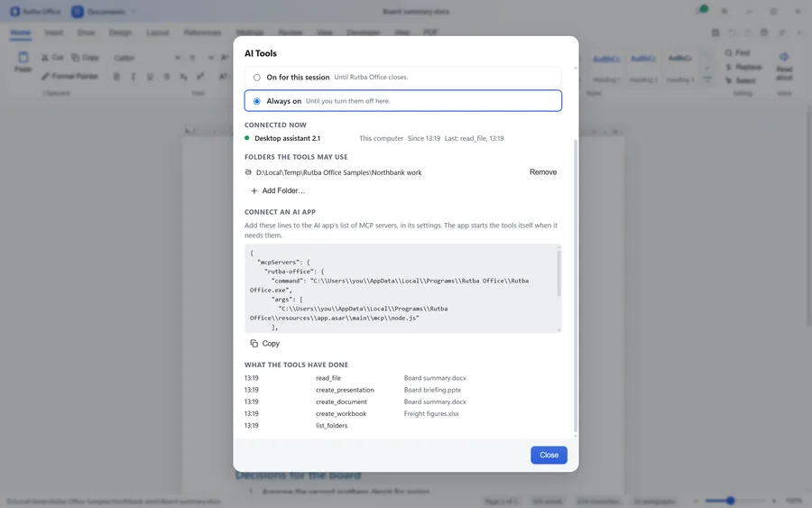Image resolution: width=812 pixels, height=508 pixels.
Task: Toggle italic formatting in the ribbon
Action: tap(134, 77)
